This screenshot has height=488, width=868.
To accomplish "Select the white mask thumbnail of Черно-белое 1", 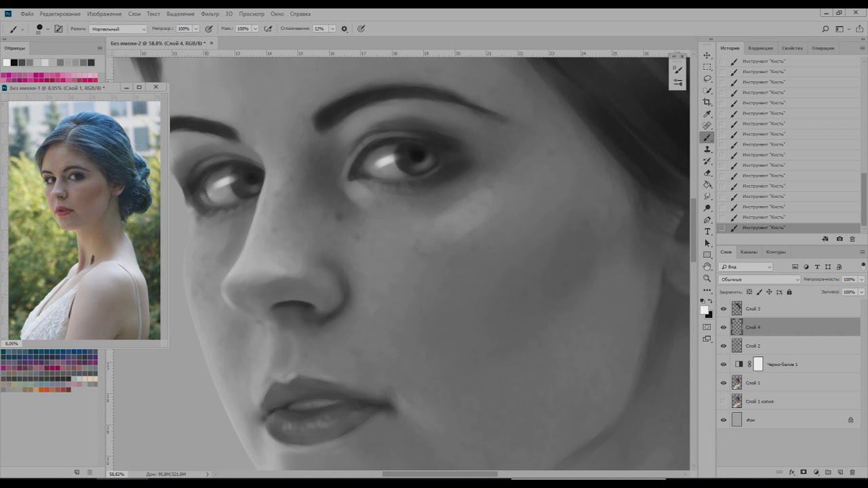I will coord(758,364).
